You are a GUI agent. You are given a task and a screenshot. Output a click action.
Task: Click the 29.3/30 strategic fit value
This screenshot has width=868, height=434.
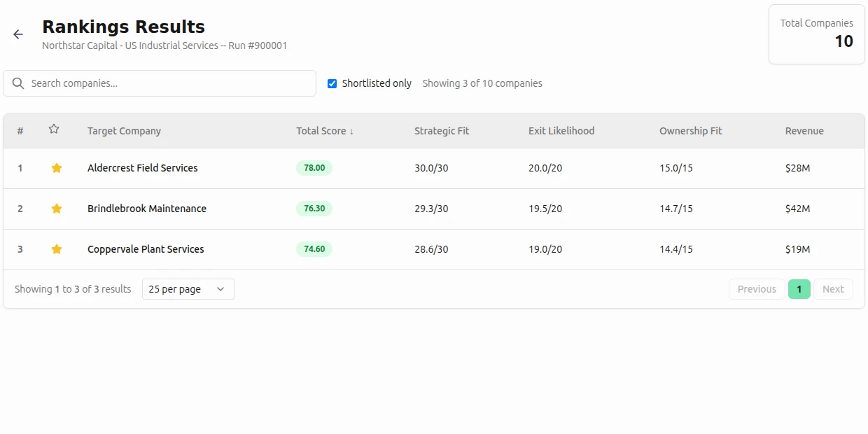click(431, 209)
